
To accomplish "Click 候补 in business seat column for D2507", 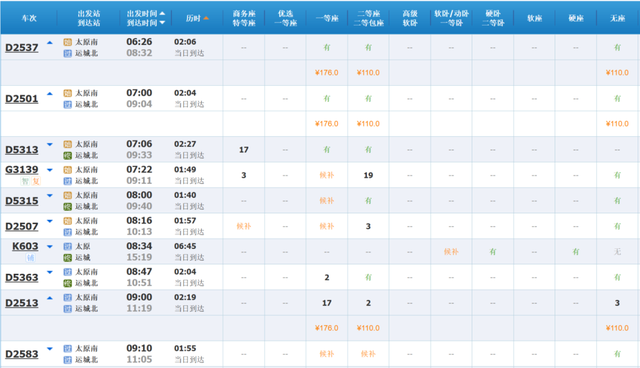I will click(244, 226).
